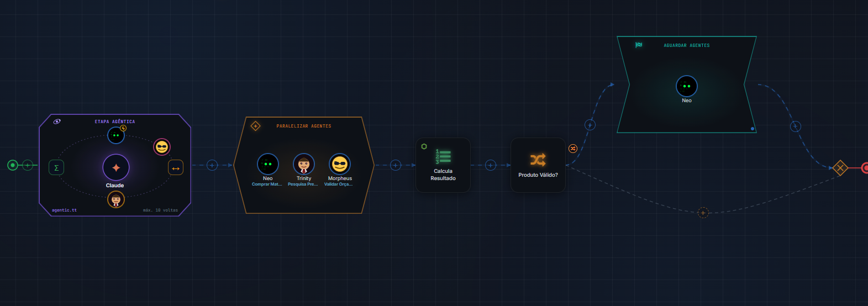
Task: Click the lightning badge on the orbiting Neo avatar
Action: pyautogui.click(x=123, y=128)
